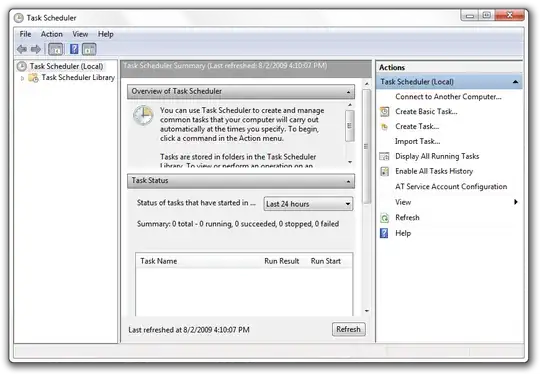Open the File menu
Screen dimensions: 540x374
pyautogui.click(x=25, y=34)
